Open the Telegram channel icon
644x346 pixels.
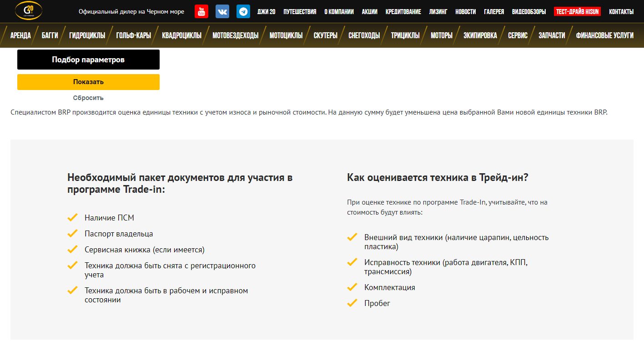tap(243, 11)
